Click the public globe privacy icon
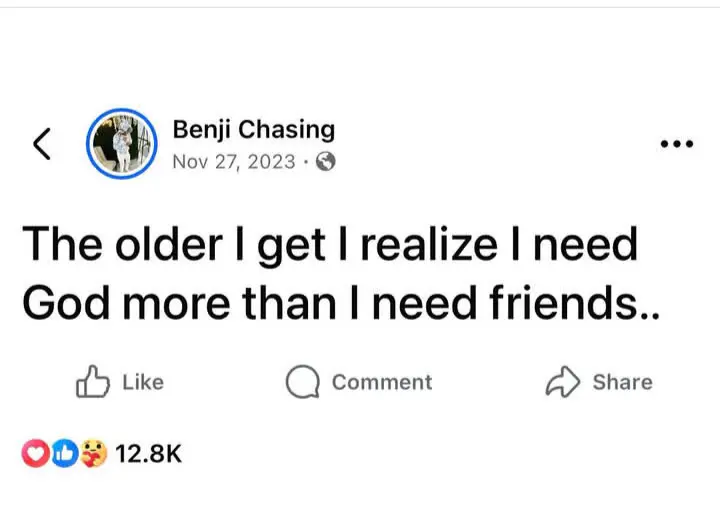The height and width of the screenshot is (523, 720). pos(325,162)
